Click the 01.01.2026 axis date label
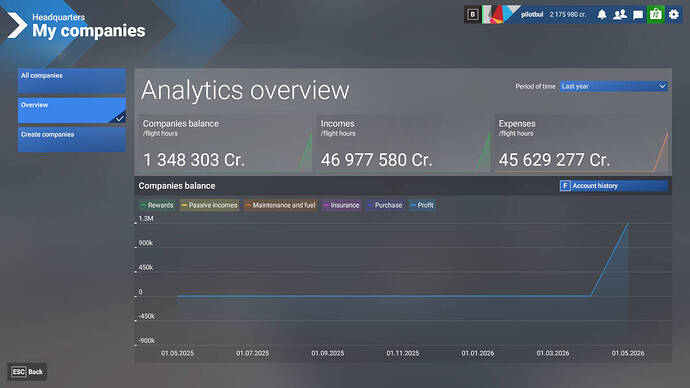 click(478, 353)
